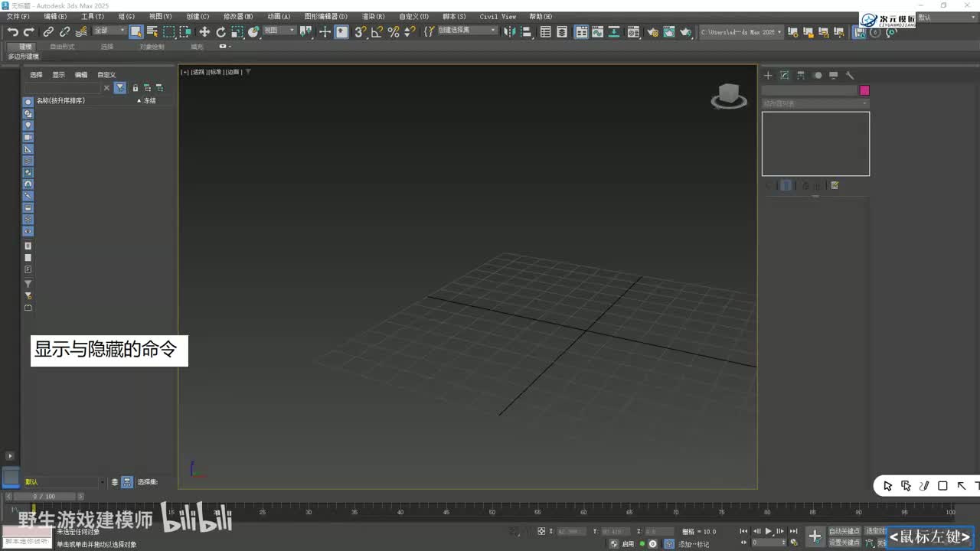Image resolution: width=980 pixels, height=551 pixels.
Task: Open the Schematic View icon
Action: [x=614, y=31]
